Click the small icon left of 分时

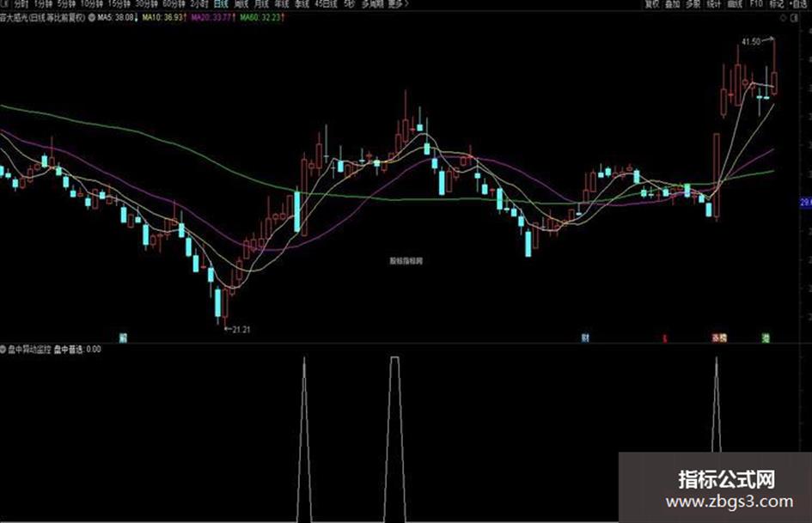pyautogui.click(x=5, y=3)
